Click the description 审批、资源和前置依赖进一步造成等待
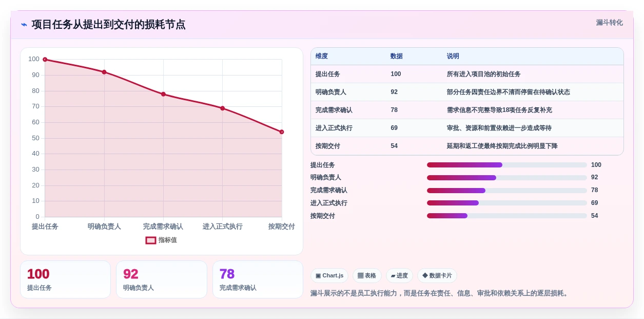644x319 pixels. pyautogui.click(x=499, y=128)
